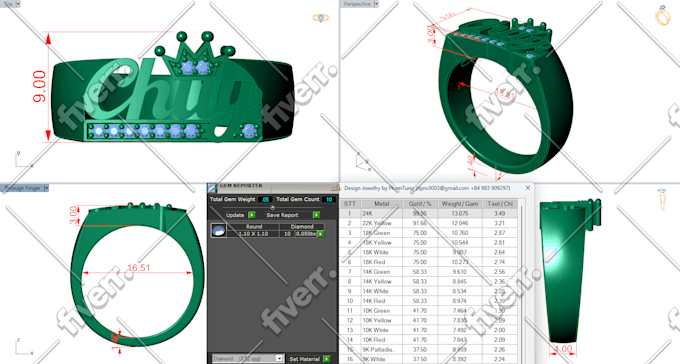Open the Top viewport dropdown arrow

click(18, 4)
